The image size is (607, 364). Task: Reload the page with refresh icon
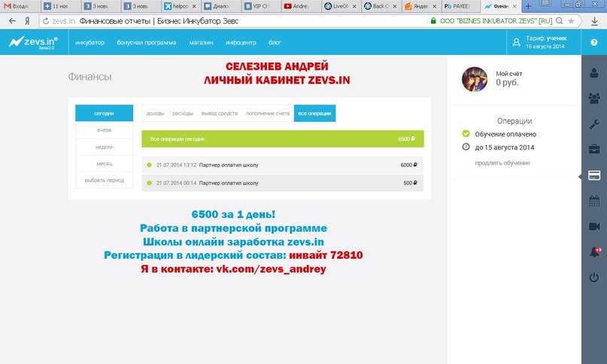[x=46, y=21]
